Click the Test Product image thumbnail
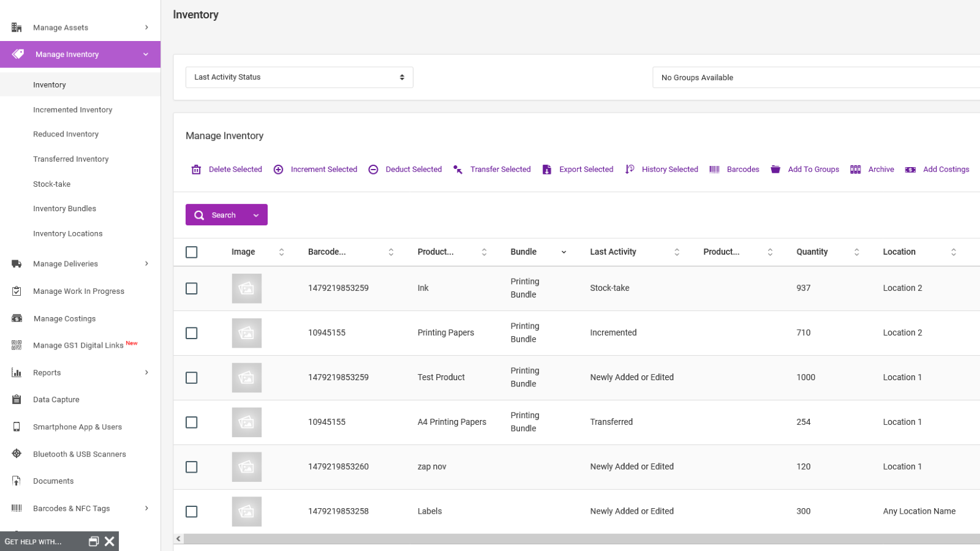This screenshot has height=551, width=980. [247, 378]
